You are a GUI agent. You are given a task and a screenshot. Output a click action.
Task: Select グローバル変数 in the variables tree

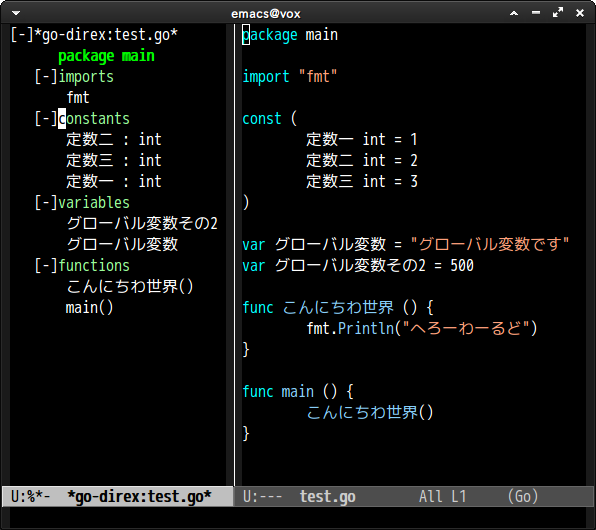click(x=122, y=244)
